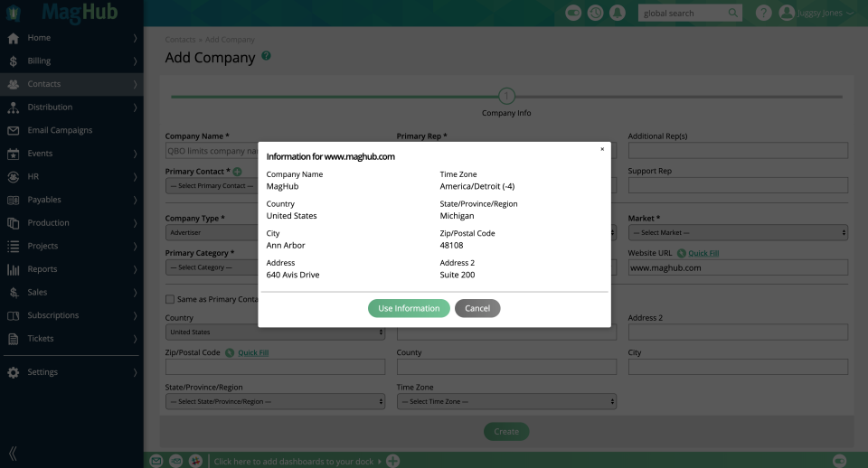Open the Tickets menu item
Viewport: 868px width, 468px height.
(x=71, y=339)
